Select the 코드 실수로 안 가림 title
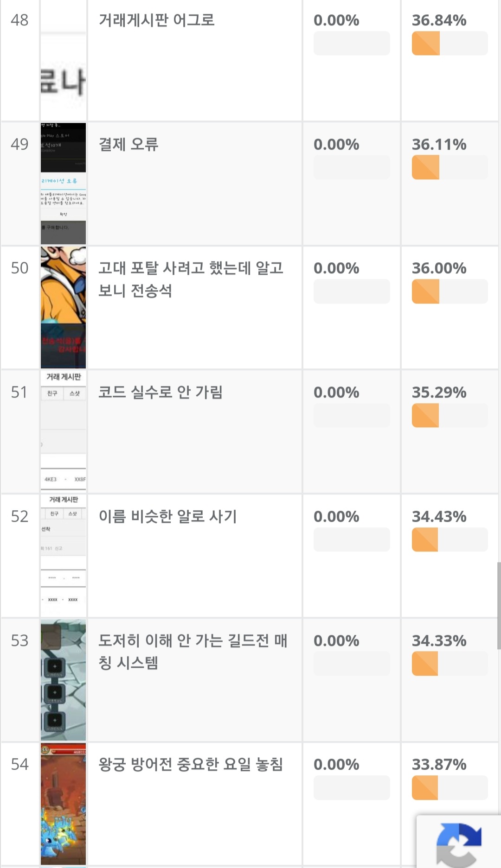Image resolution: width=501 pixels, height=868 pixels. point(161,393)
